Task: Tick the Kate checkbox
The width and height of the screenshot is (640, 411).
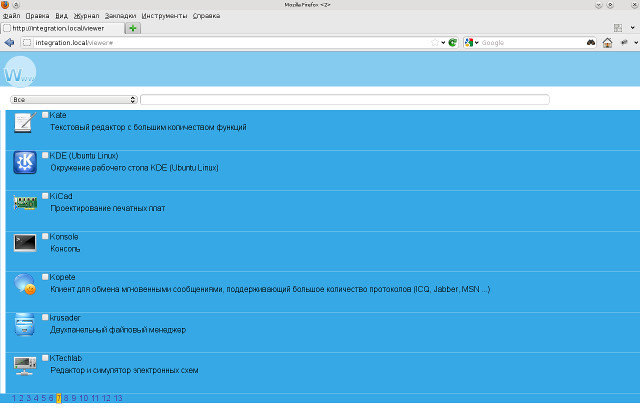Action: [x=45, y=115]
